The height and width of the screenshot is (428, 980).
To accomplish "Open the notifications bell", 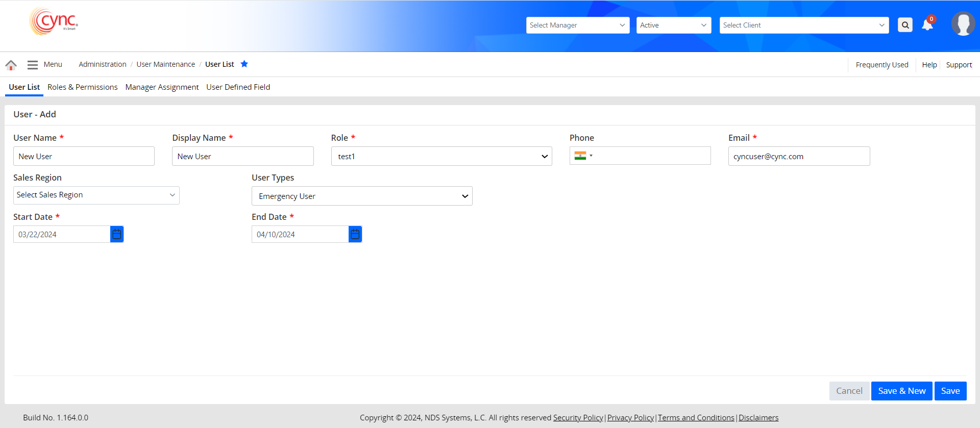I will [927, 25].
